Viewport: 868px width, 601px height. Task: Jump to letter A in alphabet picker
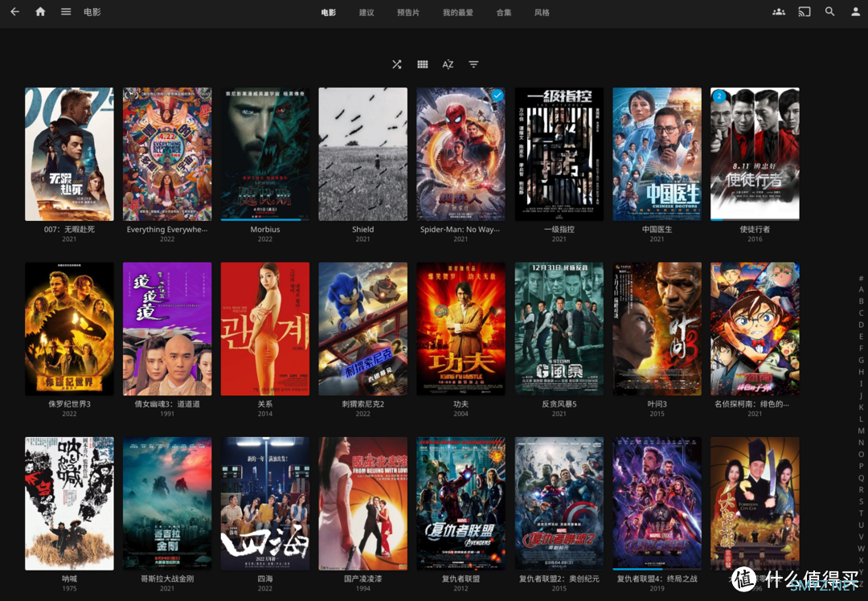point(861,289)
